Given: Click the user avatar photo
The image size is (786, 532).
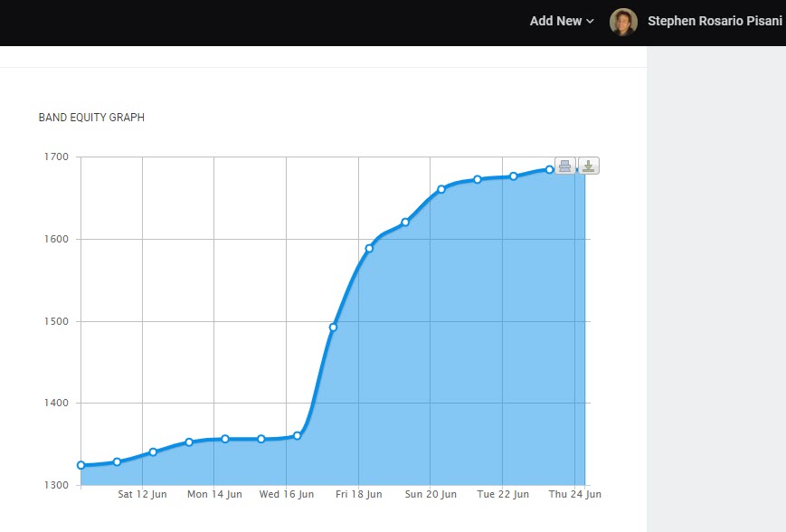Looking at the screenshot, I should (623, 22).
